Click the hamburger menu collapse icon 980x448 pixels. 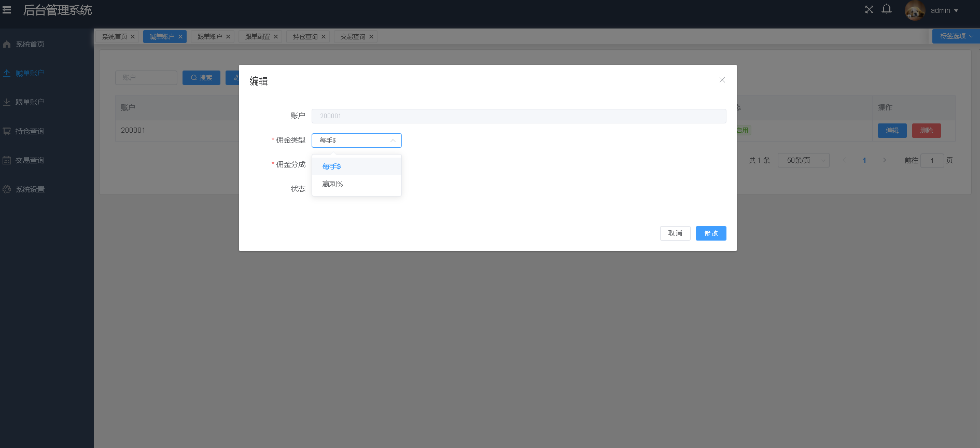pyautogui.click(x=7, y=10)
